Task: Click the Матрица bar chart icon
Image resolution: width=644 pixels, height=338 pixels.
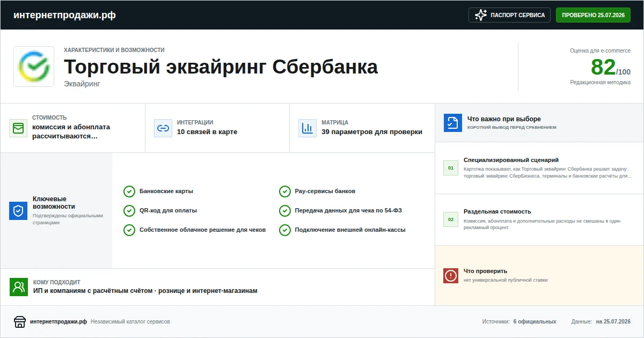Action: tap(308, 128)
